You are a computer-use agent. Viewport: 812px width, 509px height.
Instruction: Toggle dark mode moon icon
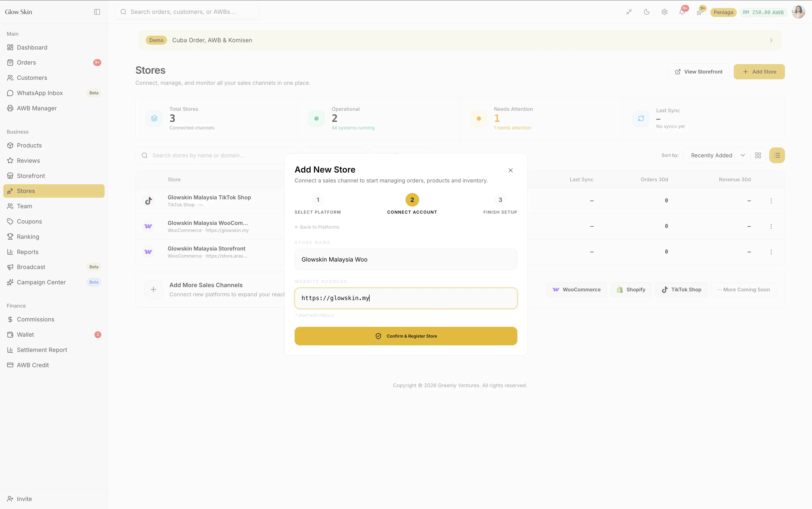click(x=647, y=12)
